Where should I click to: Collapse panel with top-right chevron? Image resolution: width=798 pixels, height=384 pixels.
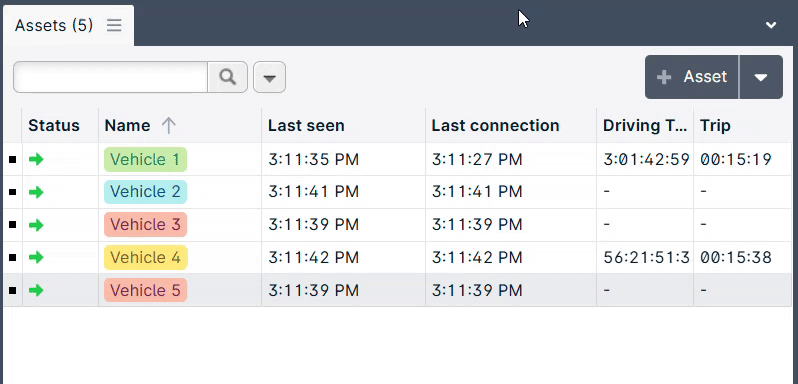771,25
